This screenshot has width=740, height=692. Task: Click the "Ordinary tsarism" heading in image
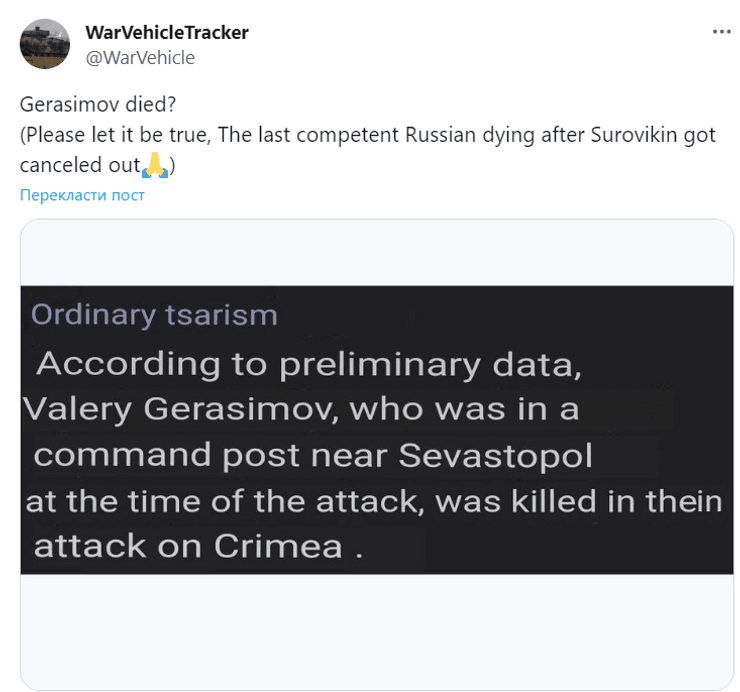coord(154,314)
